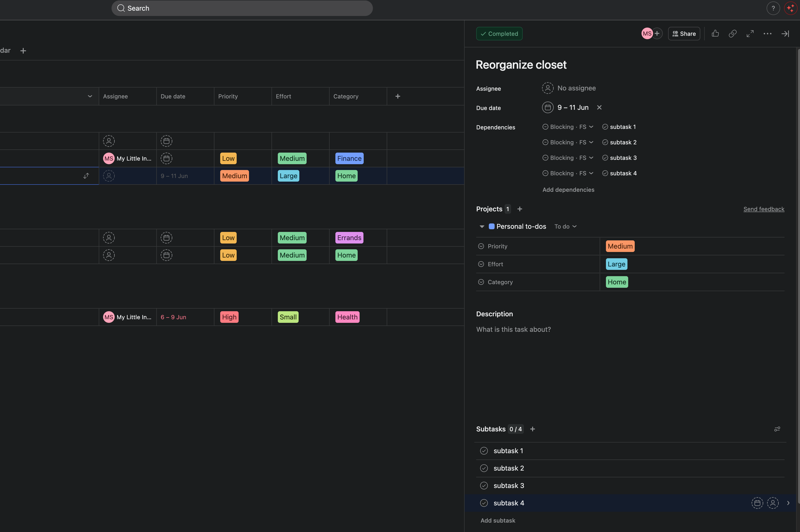Set assignee in the Errands row
The height and width of the screenshot is (532, 800).
point(109,238)
